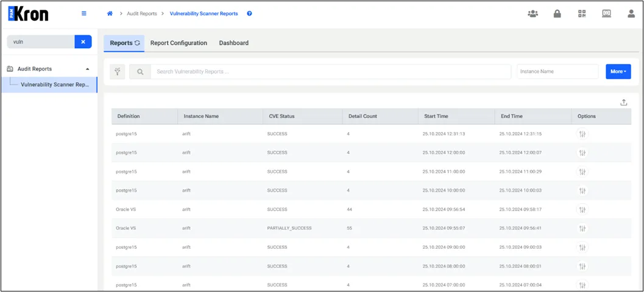Clear the vuln sidebar search
This screenshot has width=644, height=292.
pyautogui.click(x=83, y=41)
